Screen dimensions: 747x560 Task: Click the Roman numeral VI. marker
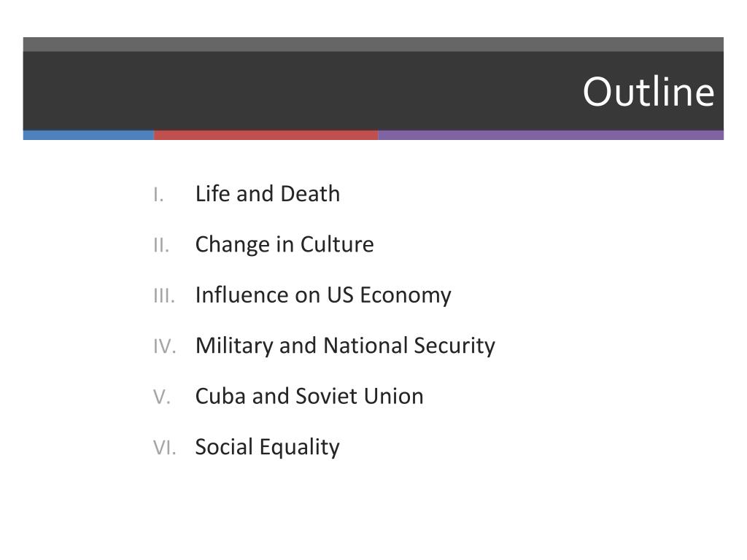(x=165, y=448)
